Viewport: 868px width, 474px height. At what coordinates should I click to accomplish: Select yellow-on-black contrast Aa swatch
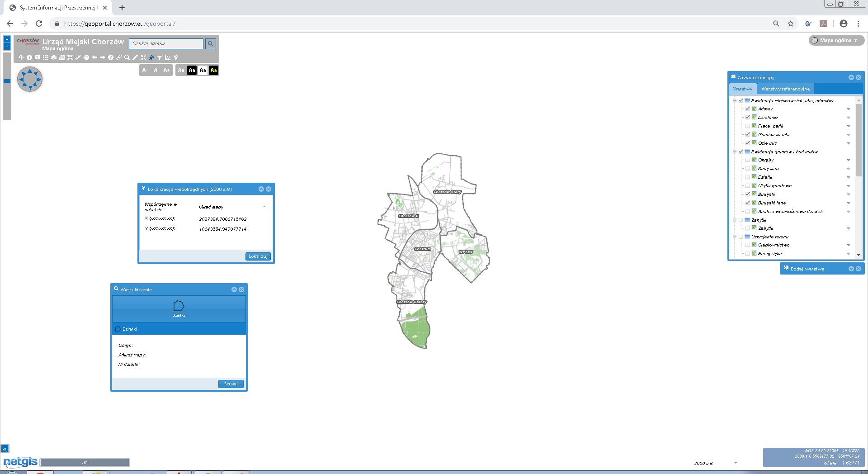[x=213, y=70]
